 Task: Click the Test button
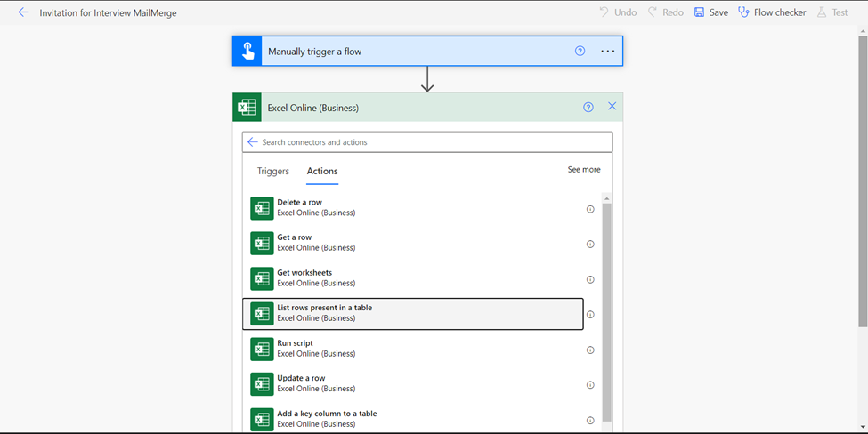[x=832, y=12]
